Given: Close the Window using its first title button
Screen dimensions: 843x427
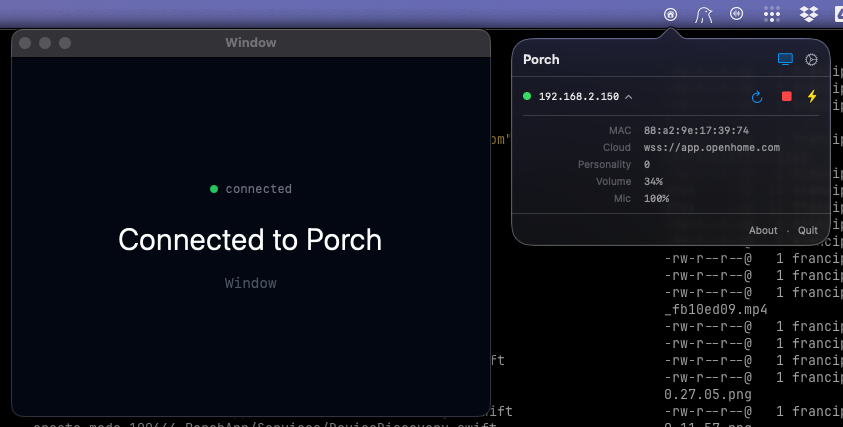Looking at the screenshot, I should coord(25,43).
